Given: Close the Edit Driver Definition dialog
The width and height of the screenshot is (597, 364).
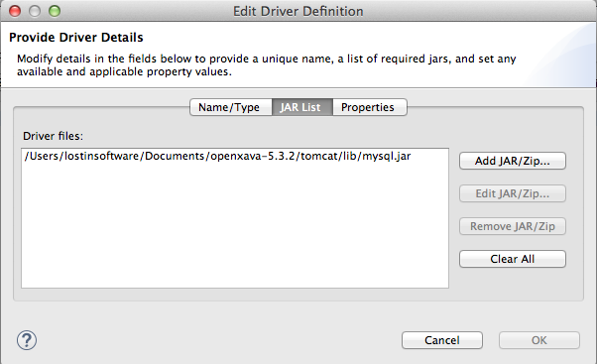Looking at the screenshot, I should 15,11.
